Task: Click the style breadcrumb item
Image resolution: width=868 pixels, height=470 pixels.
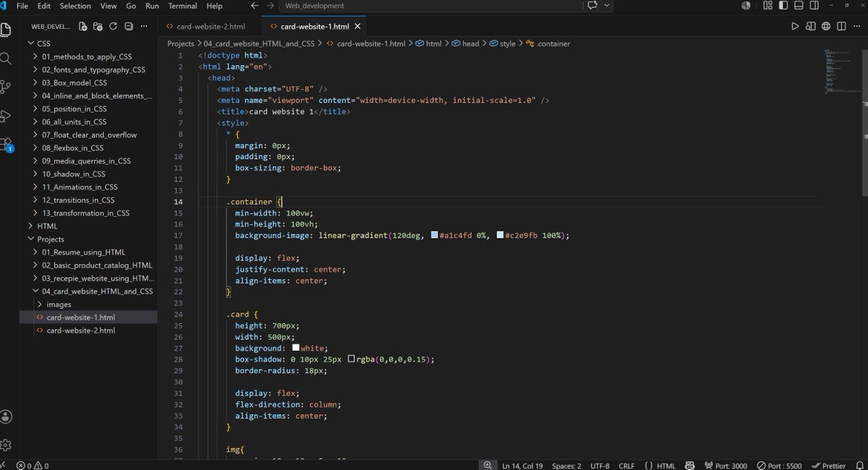Action: pyautogui.click(x=503, y=43)
